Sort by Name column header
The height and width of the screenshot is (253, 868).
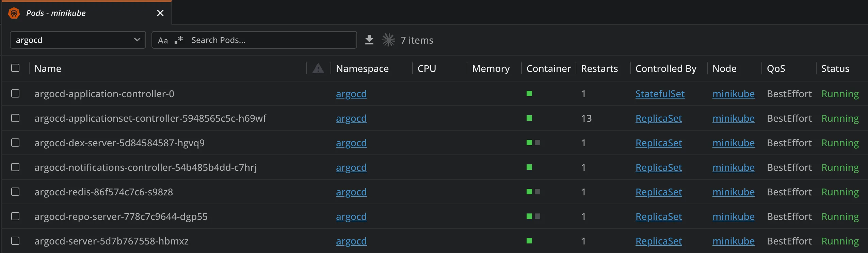click(x=48, y=69)
